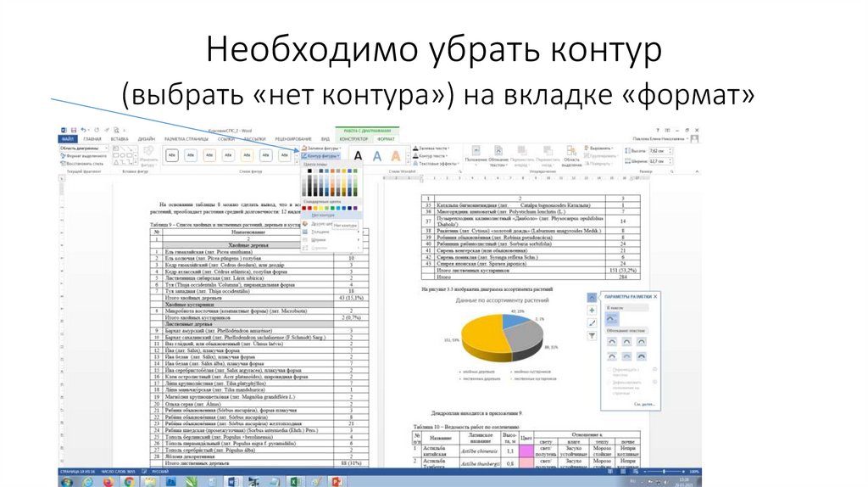
Task: Open Область диаграммы element dropdown
Action: click(84, 148)
